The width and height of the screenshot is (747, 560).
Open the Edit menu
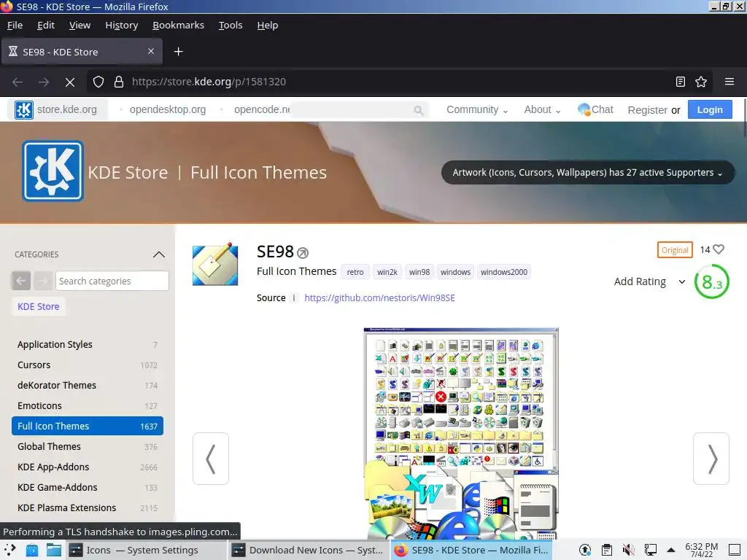(46, 26)
